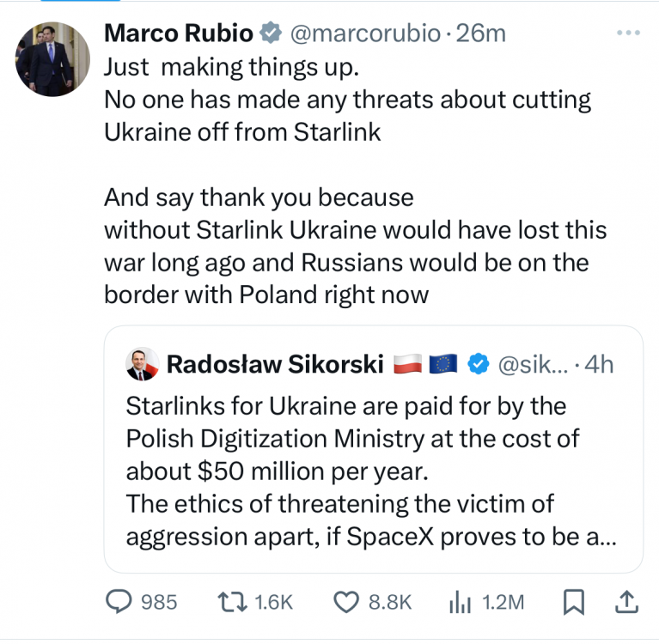Click the Radosław Sikorski display name
Screen dimensions: 659x644
pyautogui.click(x=275, y=364)
